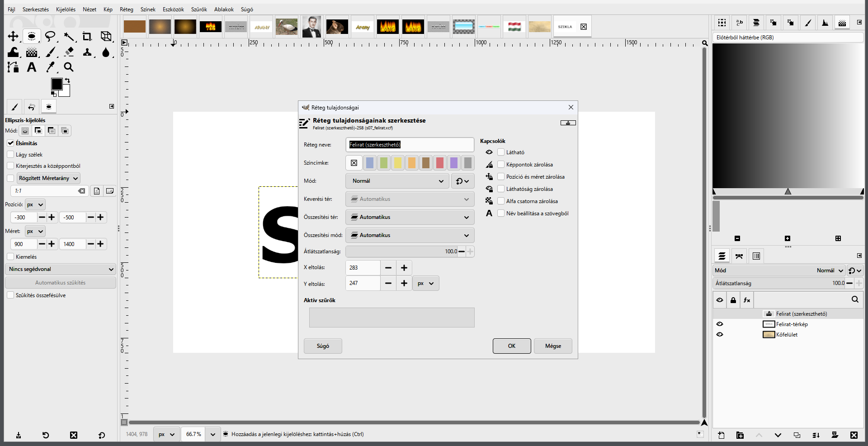Open the Mód Normál dropdown in dialog

(397, 181)
